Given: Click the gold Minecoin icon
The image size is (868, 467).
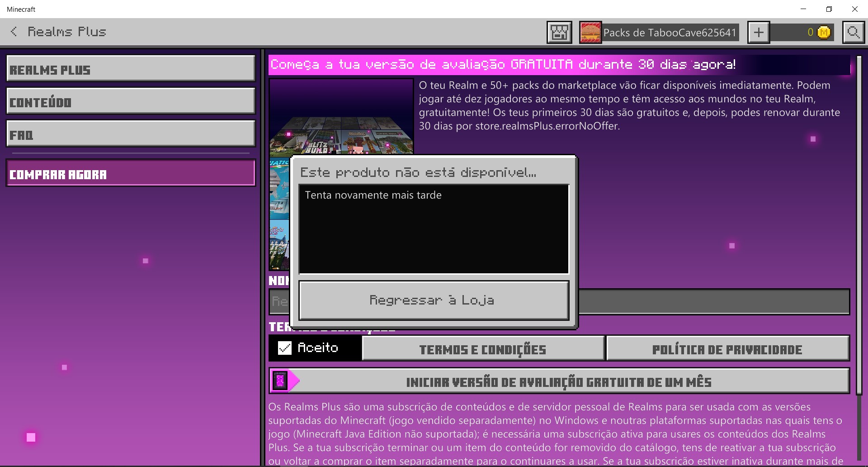Looking at the screenshot, I should [x=824, y=33].
